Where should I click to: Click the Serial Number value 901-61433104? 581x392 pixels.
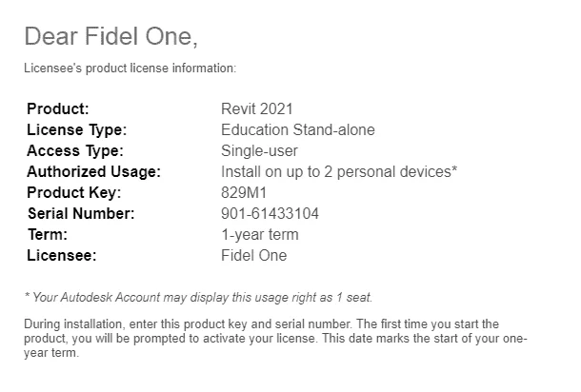point(270,213)
